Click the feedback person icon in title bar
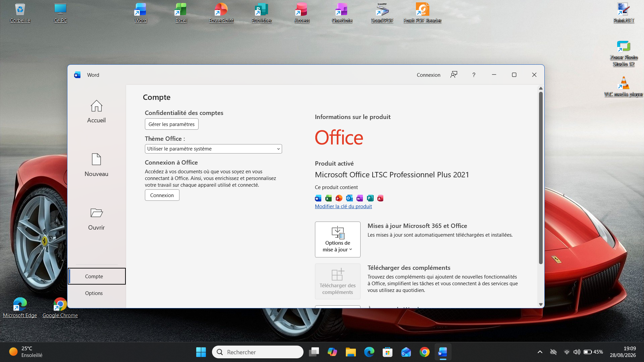Viewport: 644px width, 362px height. pos(453,75)
